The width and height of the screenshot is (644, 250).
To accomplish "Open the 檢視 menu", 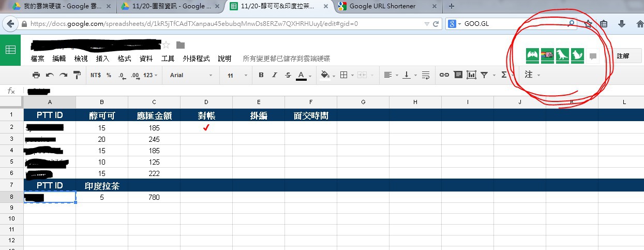I will tap(81, 59).
